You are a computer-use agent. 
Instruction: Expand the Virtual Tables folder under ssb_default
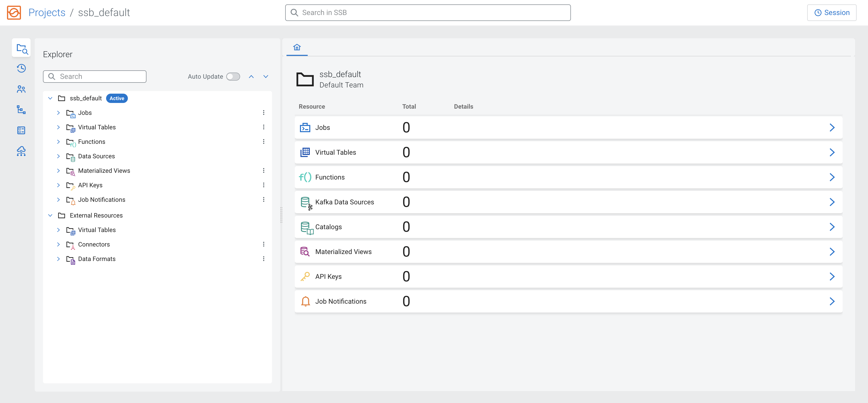click(x=58, y=127)
